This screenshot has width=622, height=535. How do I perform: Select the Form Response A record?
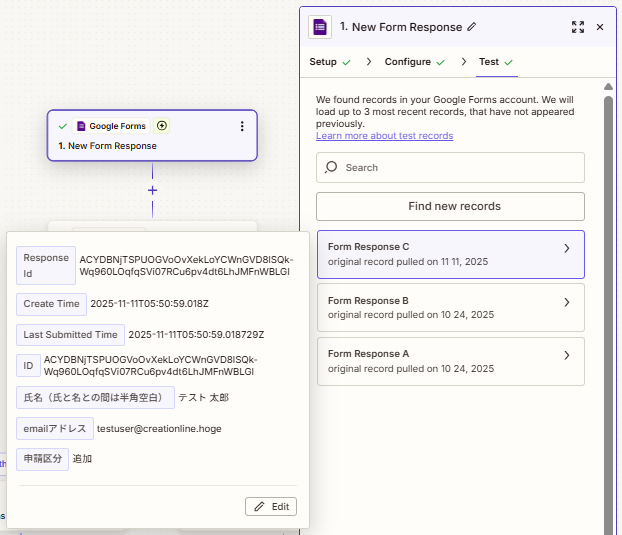(440, 361)
